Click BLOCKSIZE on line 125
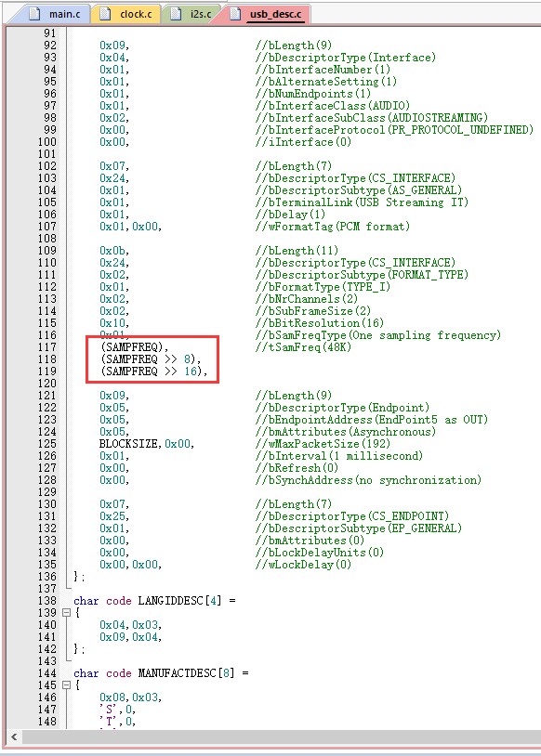541x756 pixels. 129,444
